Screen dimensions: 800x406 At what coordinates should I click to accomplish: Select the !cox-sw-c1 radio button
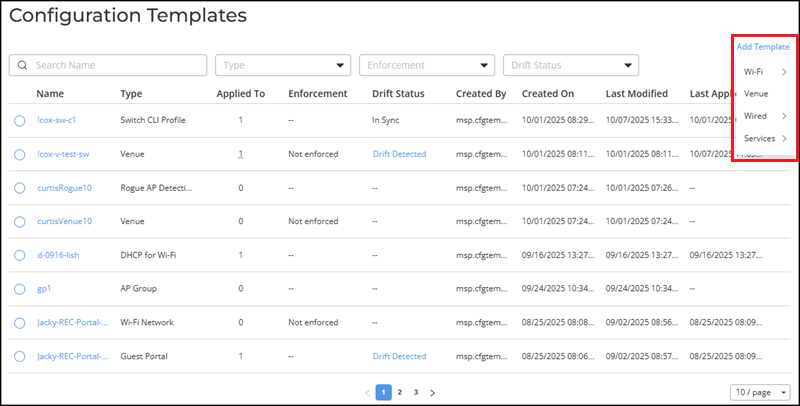[20, 120]
